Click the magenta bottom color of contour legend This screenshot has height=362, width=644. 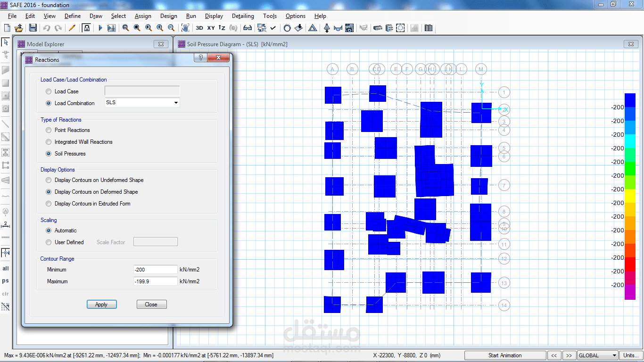[630, 292]
